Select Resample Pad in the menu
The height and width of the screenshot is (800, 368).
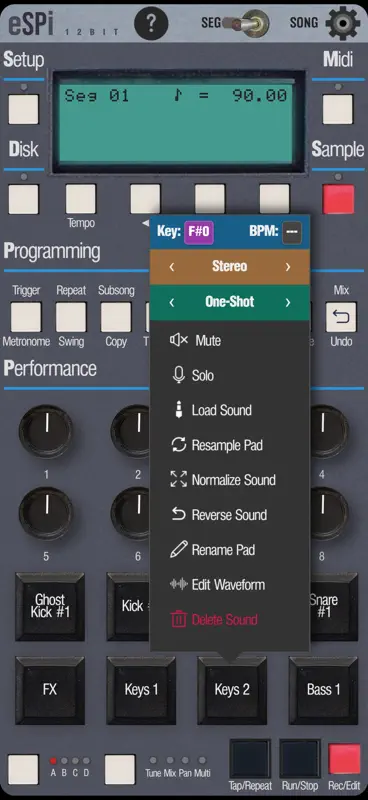click(x=230, y=445)
